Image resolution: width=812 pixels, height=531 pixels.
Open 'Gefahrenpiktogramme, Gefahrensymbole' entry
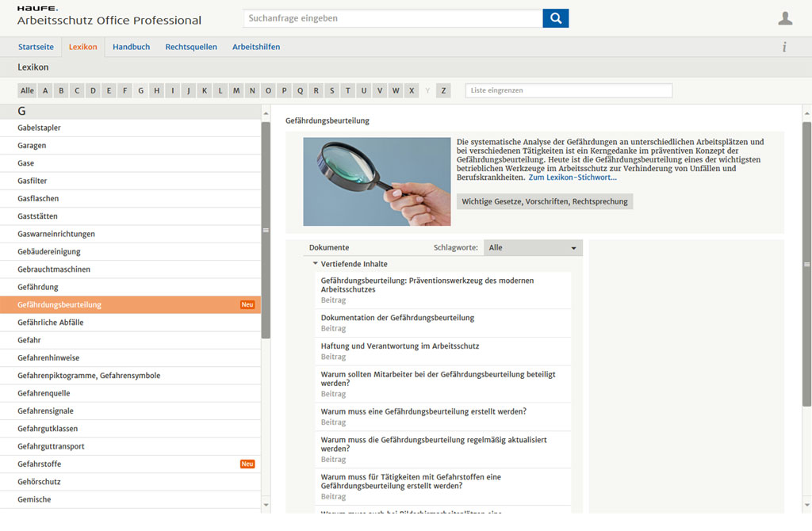click(130, 375)
